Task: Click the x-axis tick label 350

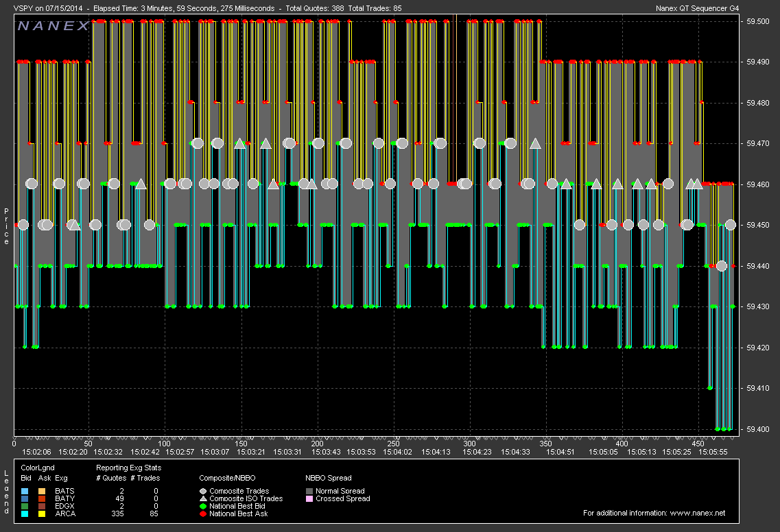Action: [545, 444]
